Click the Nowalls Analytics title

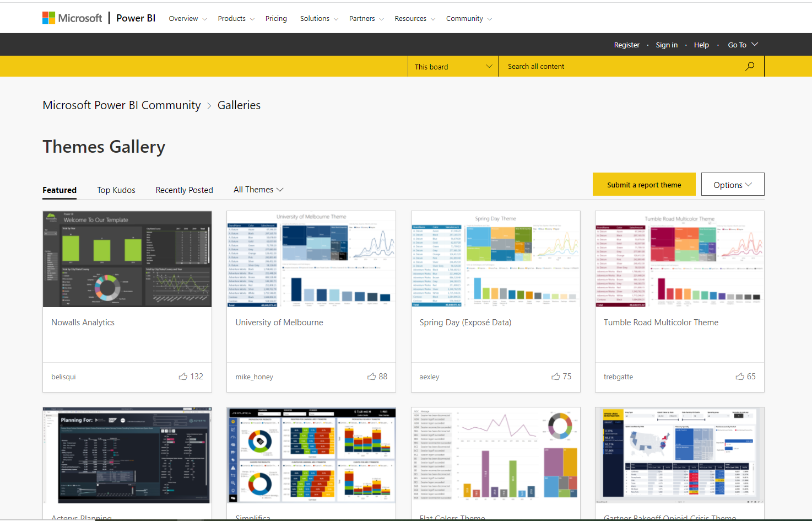[x=83, y=323]
